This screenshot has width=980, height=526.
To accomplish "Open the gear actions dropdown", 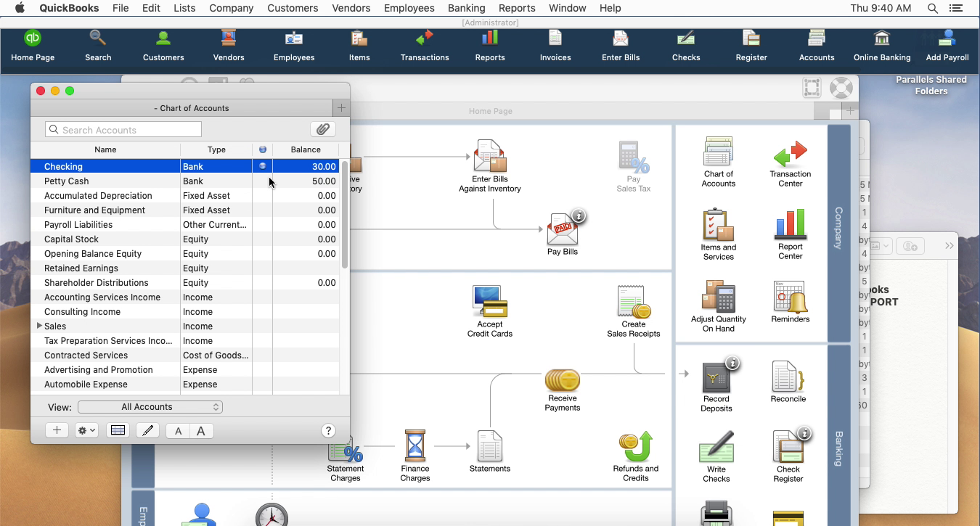I will pos(86,430).
